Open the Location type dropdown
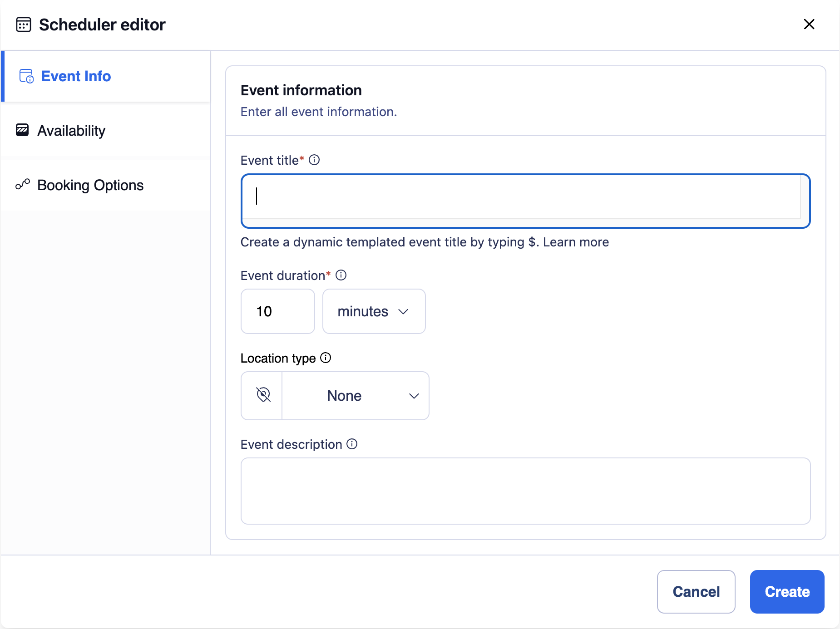 point(355,395)
